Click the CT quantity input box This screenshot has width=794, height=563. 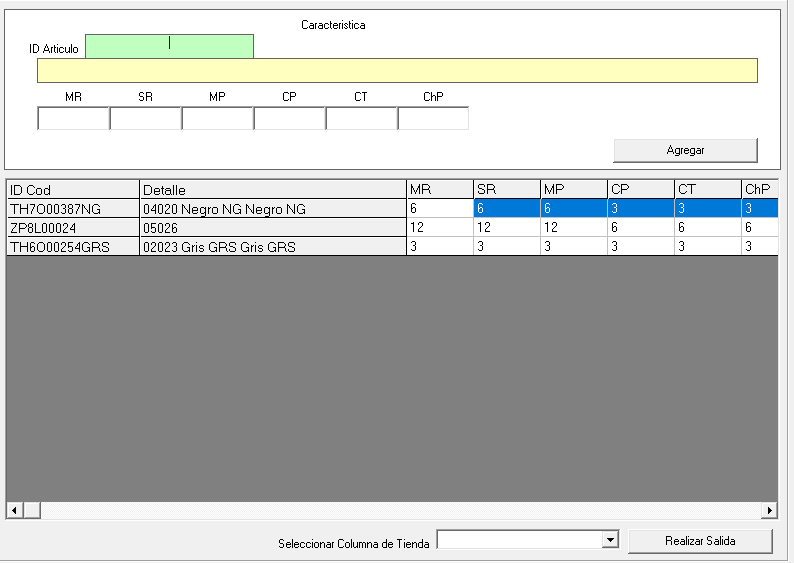point(361,119)
